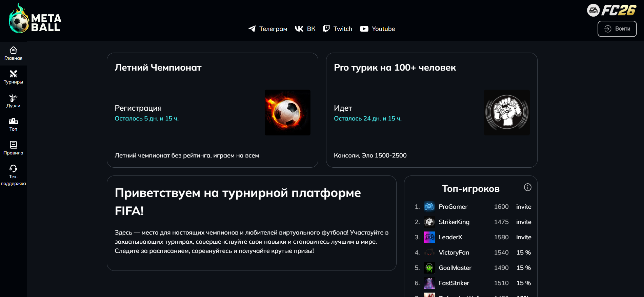
Task: Click rating 1600 for ProGamer
Action: [x=501, y=207]
